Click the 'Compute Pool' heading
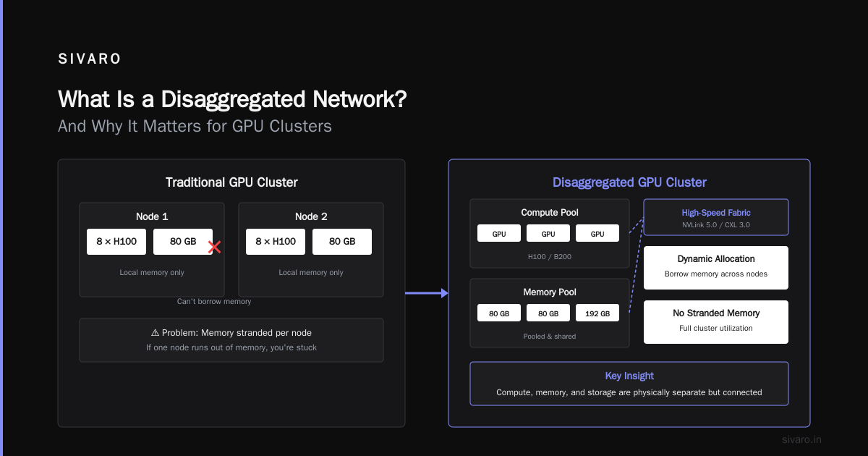The height and width of the screenshot is (456, 868). 550,213
